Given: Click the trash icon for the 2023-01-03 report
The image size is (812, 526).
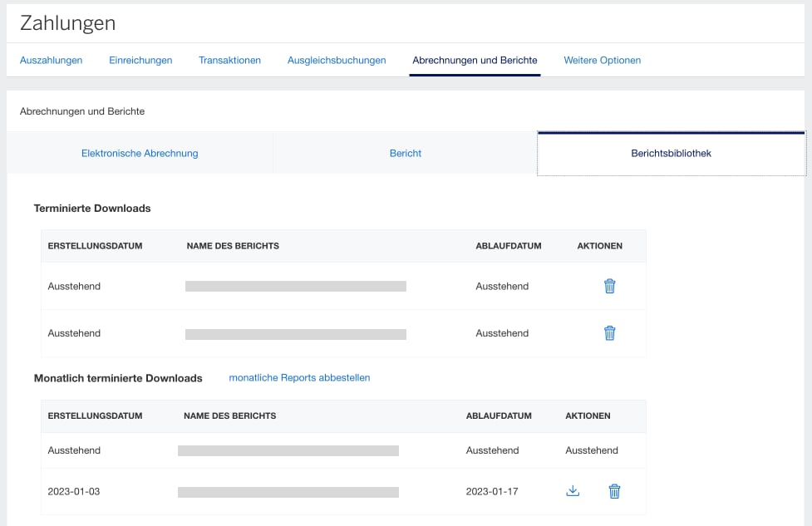Looking at the screenshot, I should (x=614, y=491).
